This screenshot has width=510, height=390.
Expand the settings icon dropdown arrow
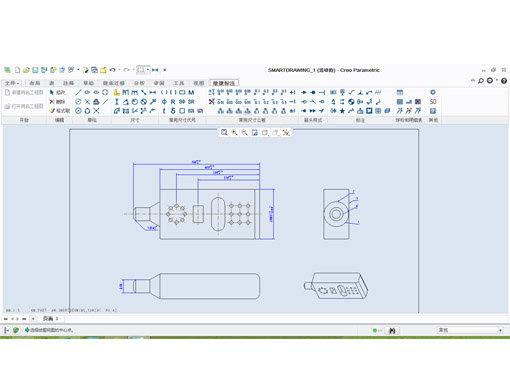point(496,80)
